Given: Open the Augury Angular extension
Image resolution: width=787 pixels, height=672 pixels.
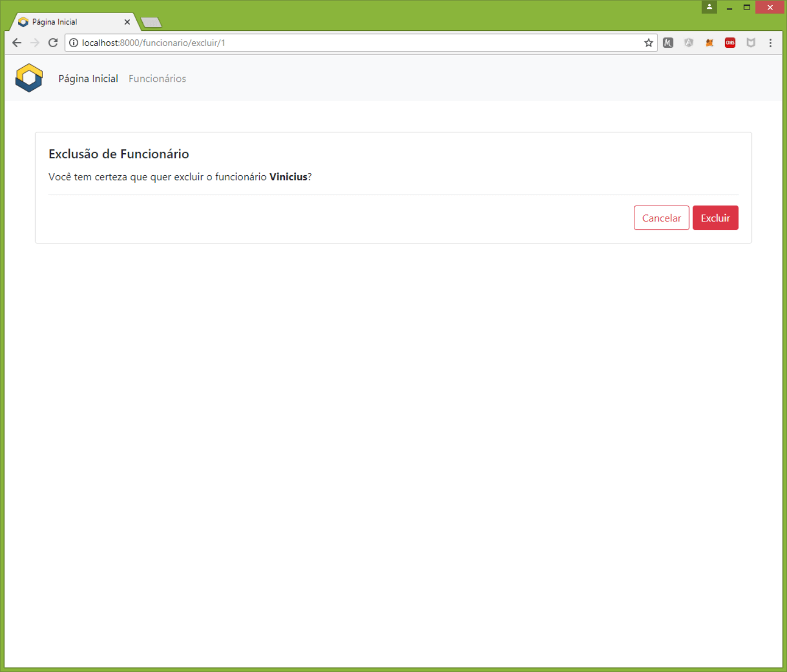Looking at the screenshot, I should click(689, 42).
